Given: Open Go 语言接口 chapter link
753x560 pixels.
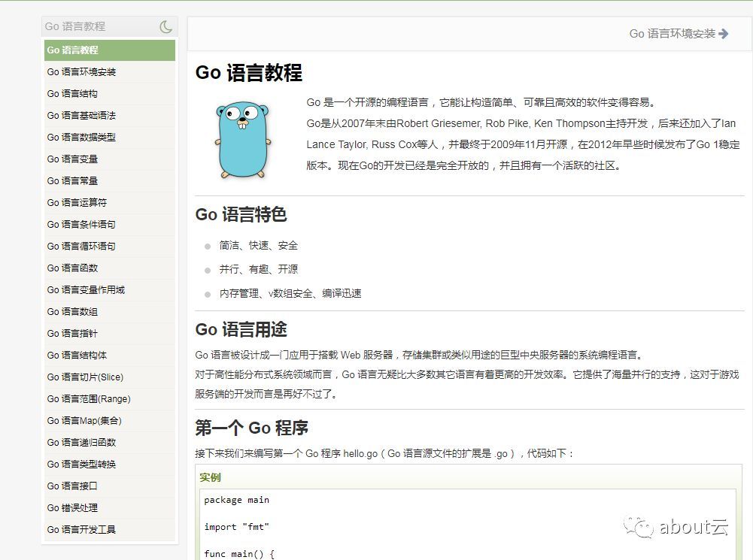Looking at the screenshot, I should 110,486.
